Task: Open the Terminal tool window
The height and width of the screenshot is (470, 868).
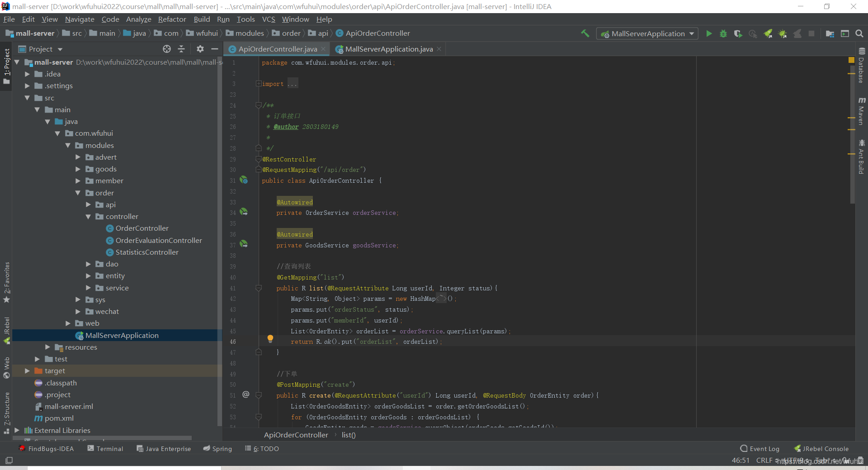Action: pyautogui.click(x=105, y=449)
